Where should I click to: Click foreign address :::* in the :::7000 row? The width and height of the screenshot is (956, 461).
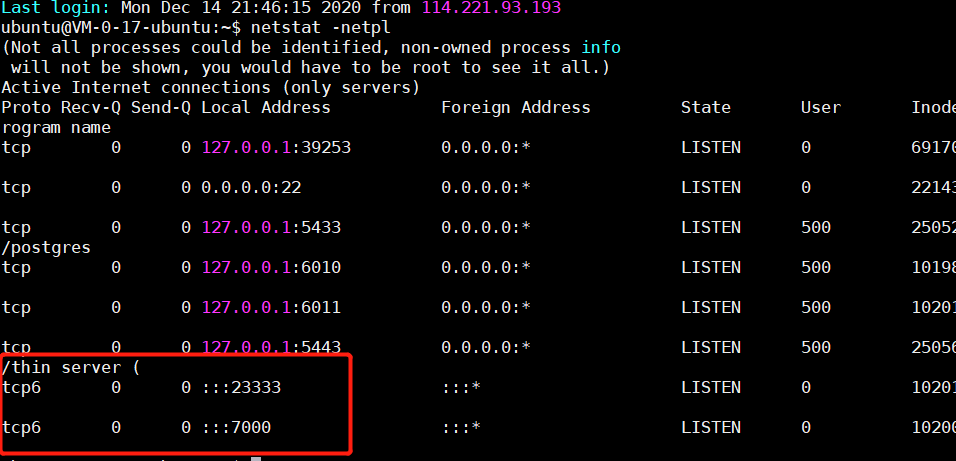(x=461, y=427)
